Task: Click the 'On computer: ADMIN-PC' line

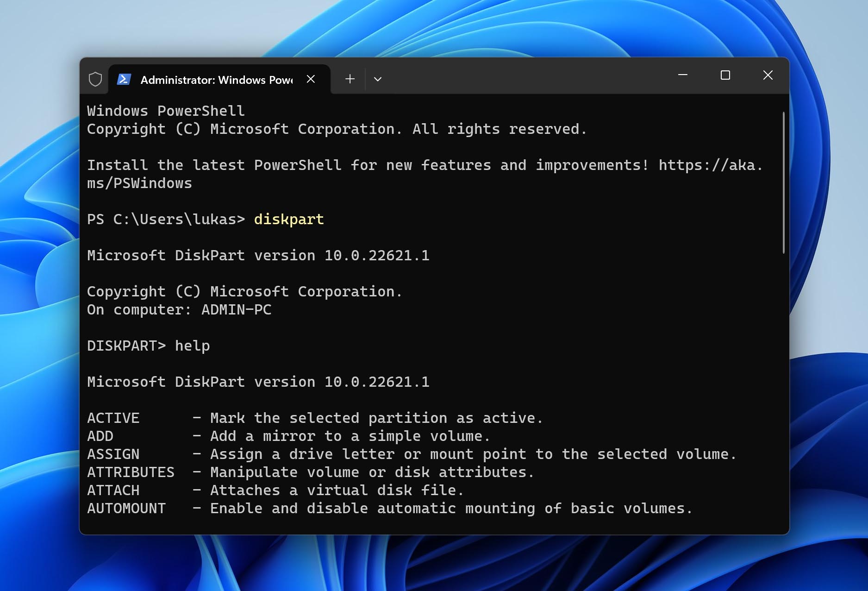Action: pos(179,309)
